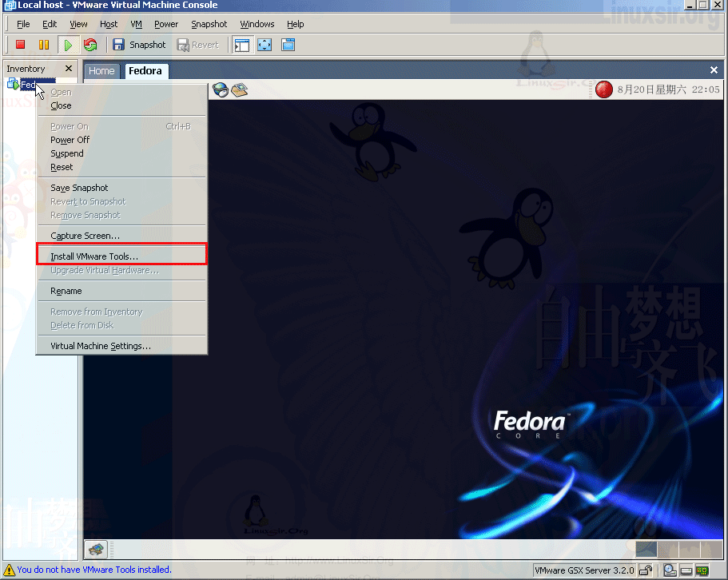Click the yellow Suspend toolbar button

(44, 45)
